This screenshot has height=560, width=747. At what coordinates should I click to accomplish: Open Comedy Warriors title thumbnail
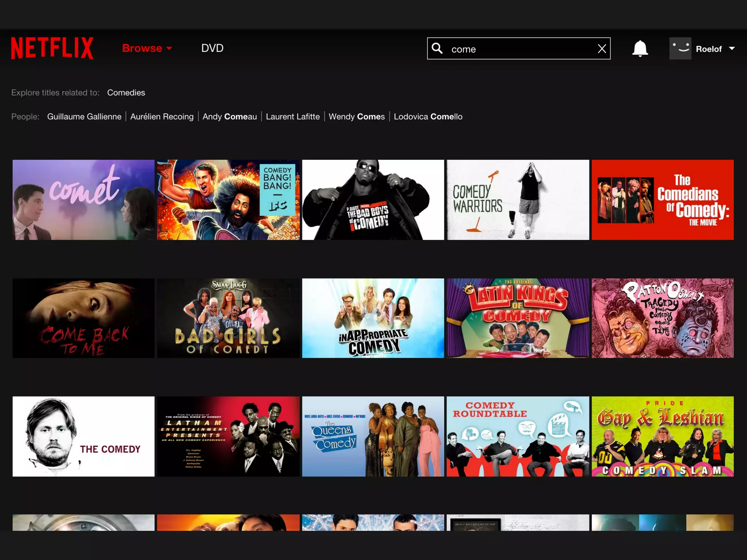518,200
